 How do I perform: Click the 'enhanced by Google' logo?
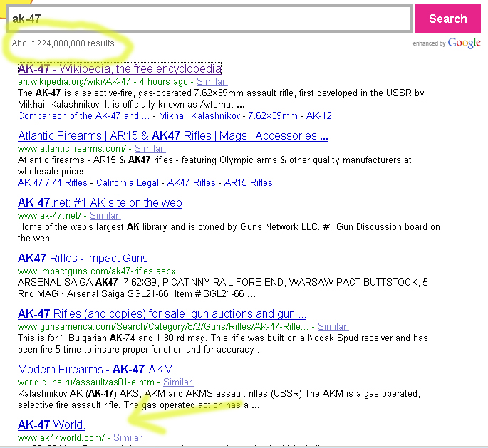[447, 43]
